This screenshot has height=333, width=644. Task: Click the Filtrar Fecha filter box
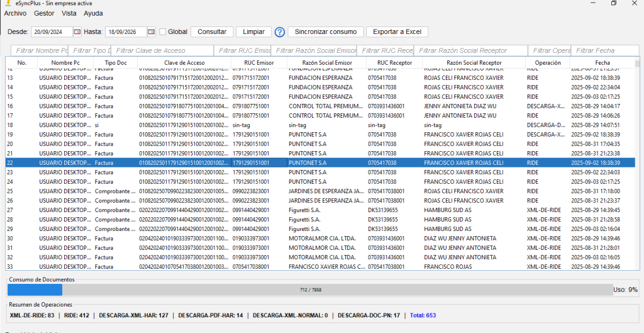(597, 50)
